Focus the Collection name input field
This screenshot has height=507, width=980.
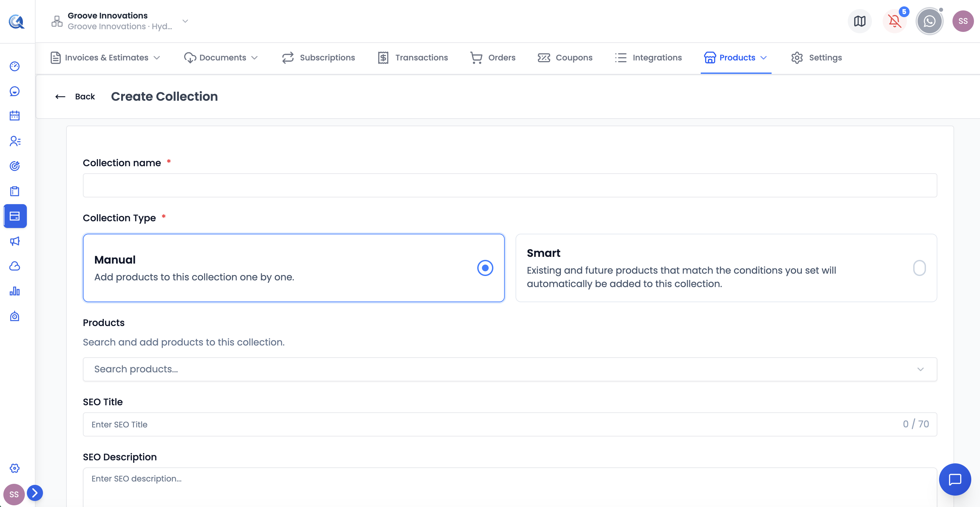[x=510, y=185]
